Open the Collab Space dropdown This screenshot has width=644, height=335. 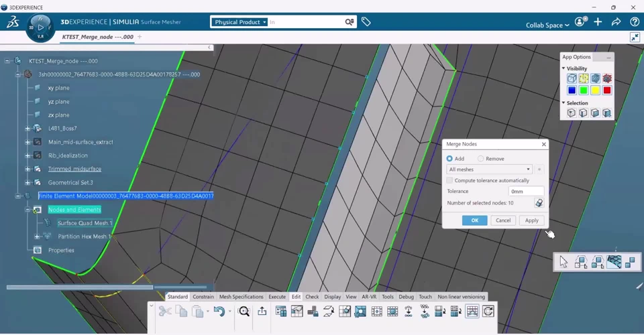tap(547, 25)
